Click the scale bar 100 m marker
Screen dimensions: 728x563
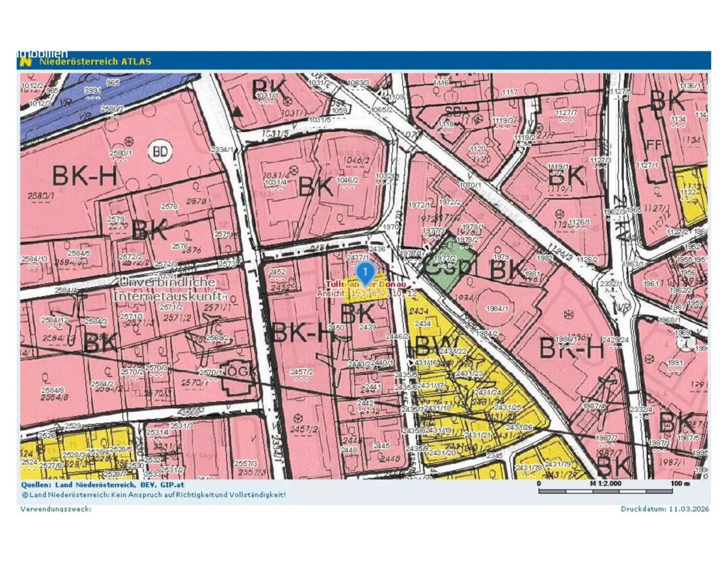(680, 483)
